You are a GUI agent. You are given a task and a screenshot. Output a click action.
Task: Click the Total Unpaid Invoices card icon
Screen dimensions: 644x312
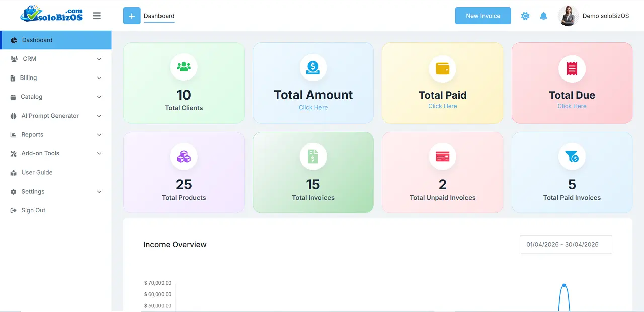tap(443, 157)
